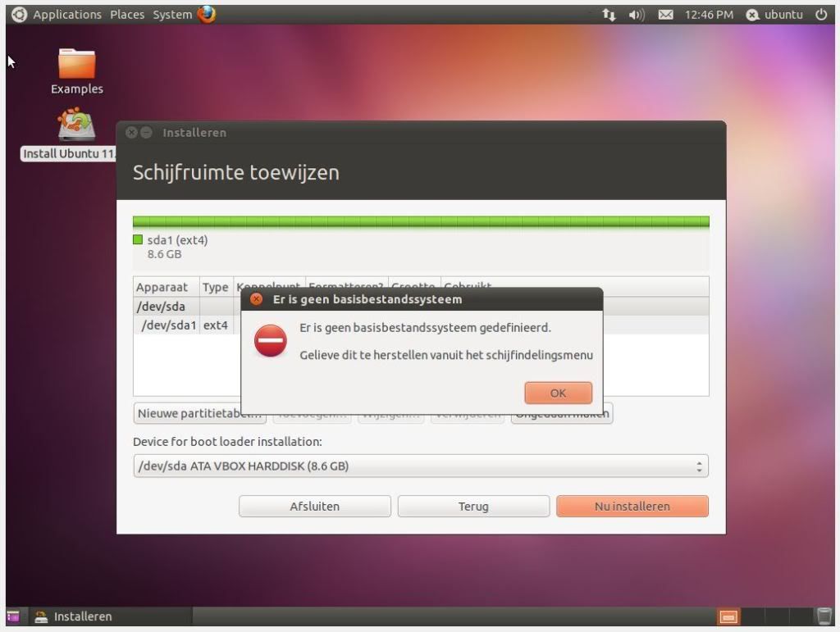Select the /dev/sda1 partition row
Screen dimensions: 840x632
[x=168, y=325]
